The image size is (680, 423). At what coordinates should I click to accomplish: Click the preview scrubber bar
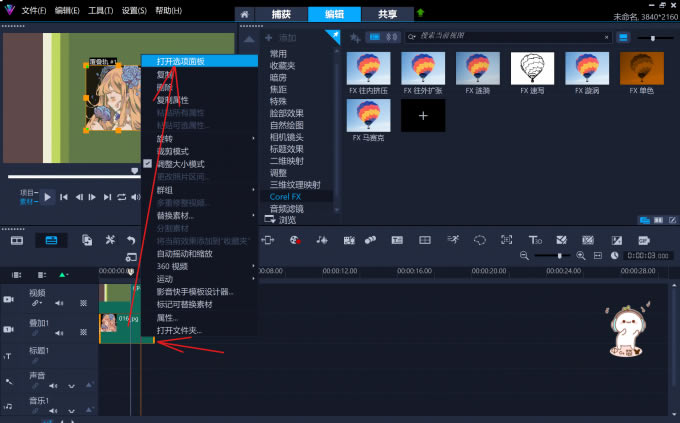[x=73, y=176]
